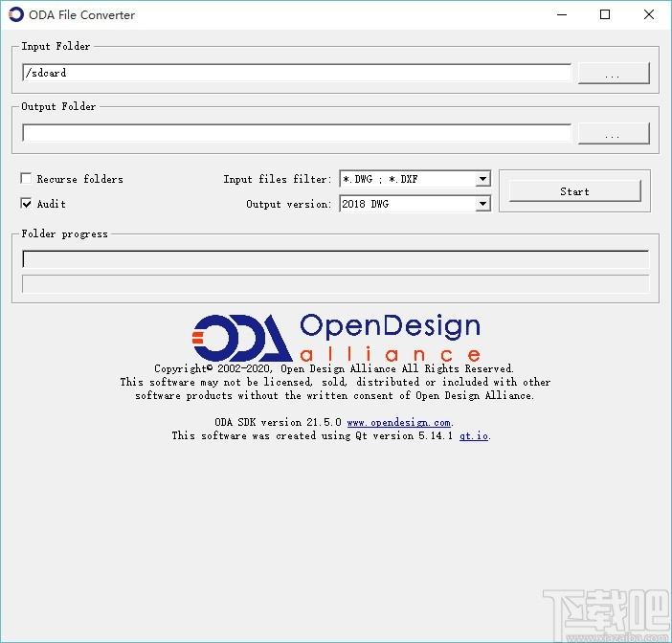
Task: Click the Input Folder path field
Action: click(296, 73)
